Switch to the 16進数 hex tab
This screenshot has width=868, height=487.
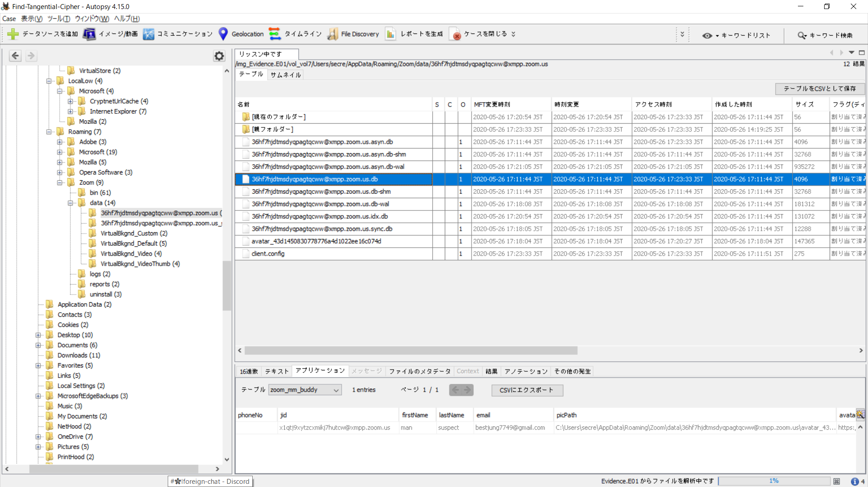pyautogui.click(x=249, y=371)
